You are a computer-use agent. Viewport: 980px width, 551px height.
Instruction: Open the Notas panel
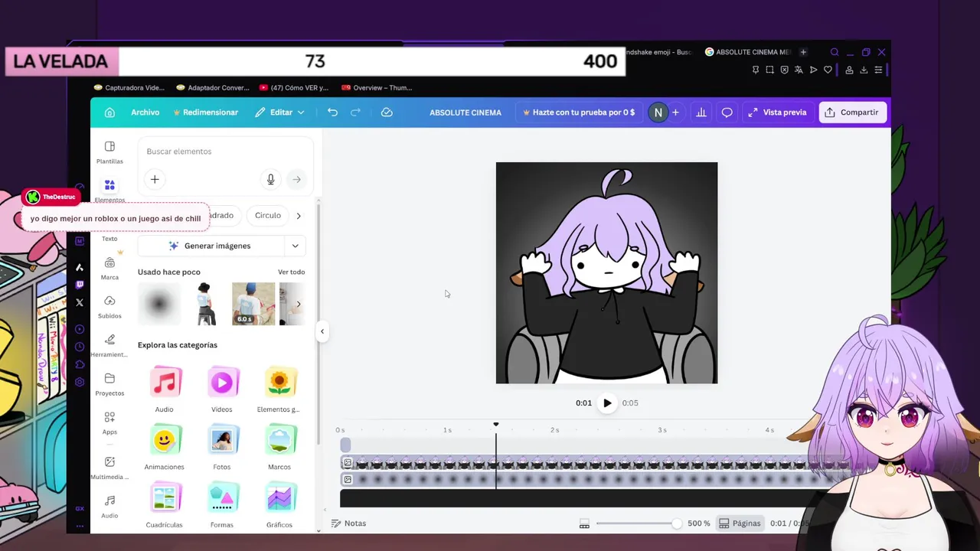coord(348,523)
